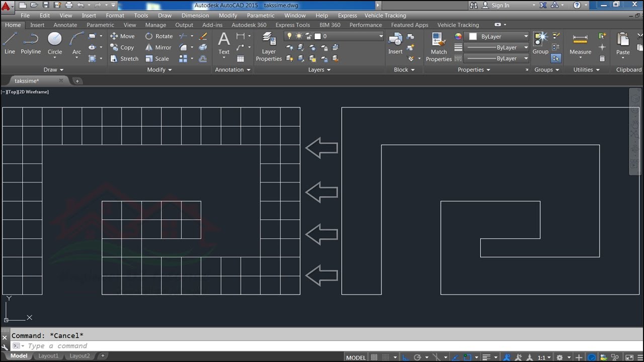Viewport: 644px width, 362px height.
Task: Select the Line drawing tool
Action: pyautogui.click(x=10, y=43)
